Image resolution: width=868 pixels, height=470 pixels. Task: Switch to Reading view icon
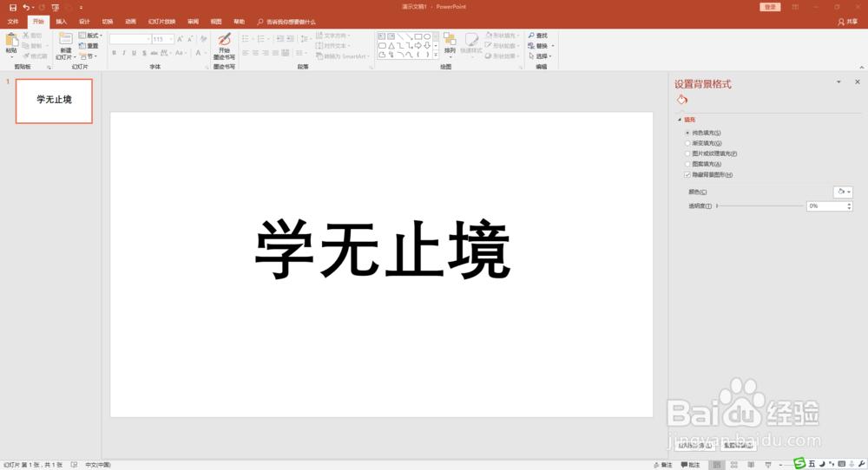point(751,465)
